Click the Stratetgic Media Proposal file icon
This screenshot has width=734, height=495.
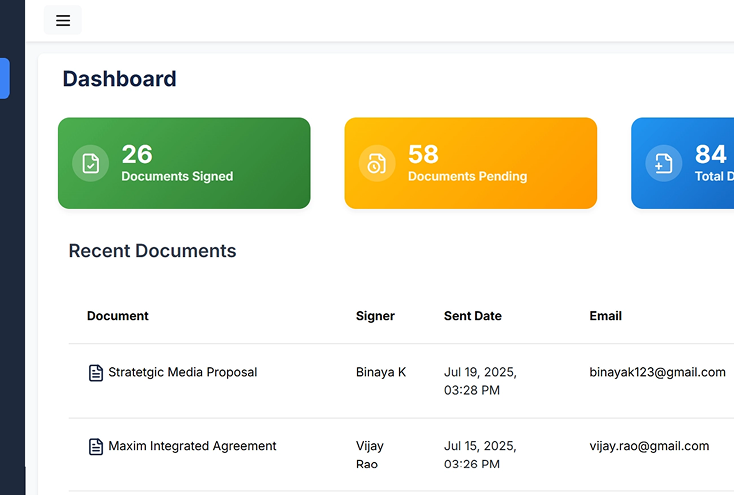(96, 373)
